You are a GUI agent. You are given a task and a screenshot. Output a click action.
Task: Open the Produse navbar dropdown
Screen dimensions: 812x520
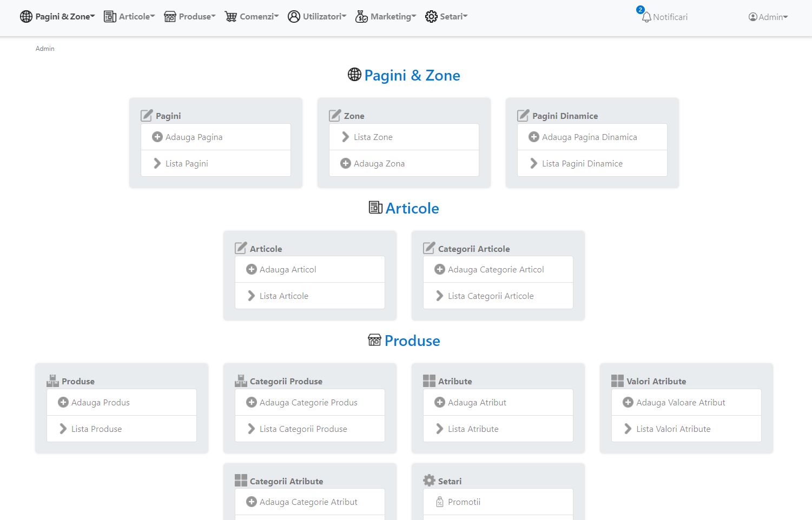coord(190,17)
